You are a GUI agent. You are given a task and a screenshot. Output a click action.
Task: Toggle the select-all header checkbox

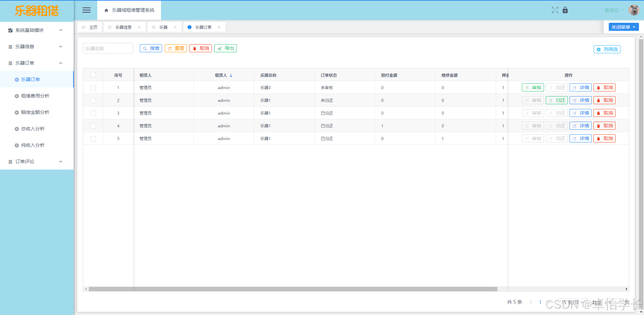click(x=93, y=75)
